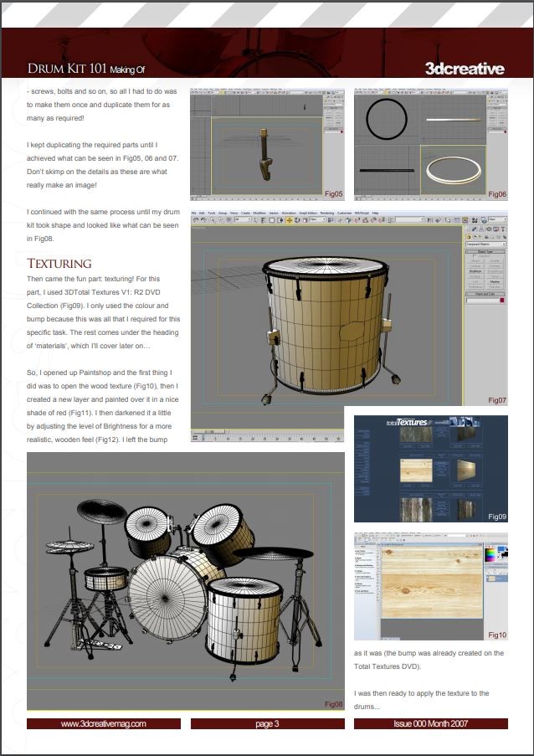
Task: Open the Help menu in Fig07
Action: (x=376, y=213)
